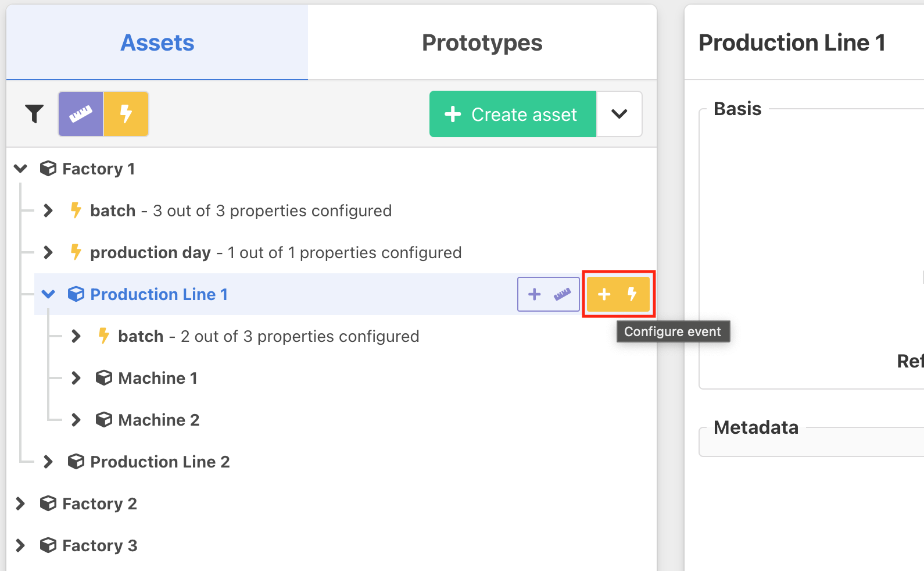924x571 pixels.
Task: Toggle the purple measurement ruler filter
Action: click(x=81, y=114)
